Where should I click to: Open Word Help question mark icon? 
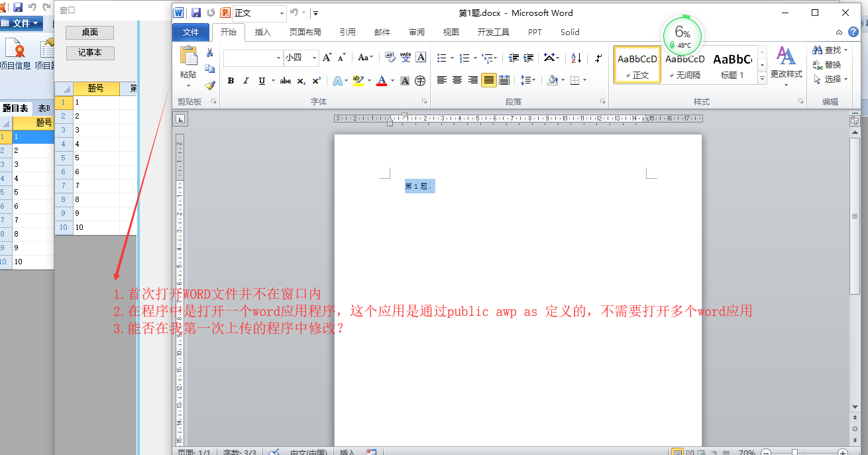click(x=853, y=32)
